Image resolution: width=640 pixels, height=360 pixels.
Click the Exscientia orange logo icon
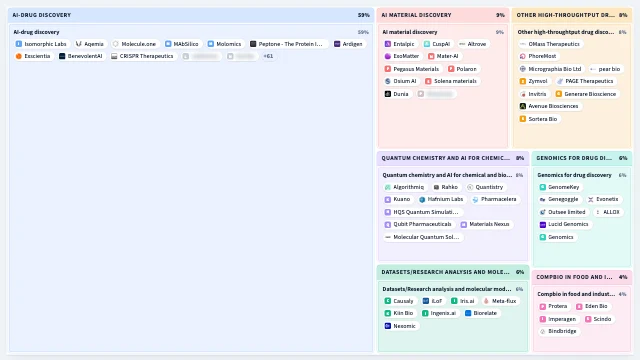click(19, 56)
